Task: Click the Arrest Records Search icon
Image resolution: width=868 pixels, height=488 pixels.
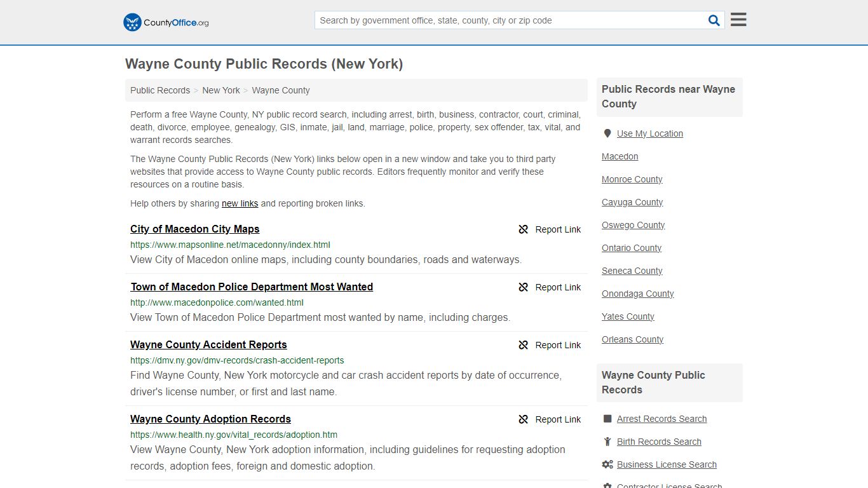Action: click(x=607, y=419)
